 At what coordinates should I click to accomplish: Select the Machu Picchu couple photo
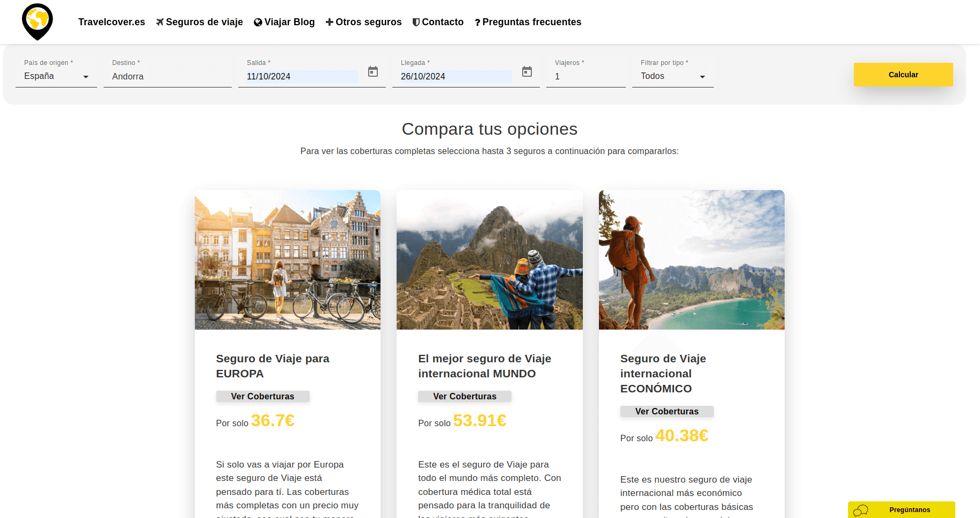tap(489, 260)
